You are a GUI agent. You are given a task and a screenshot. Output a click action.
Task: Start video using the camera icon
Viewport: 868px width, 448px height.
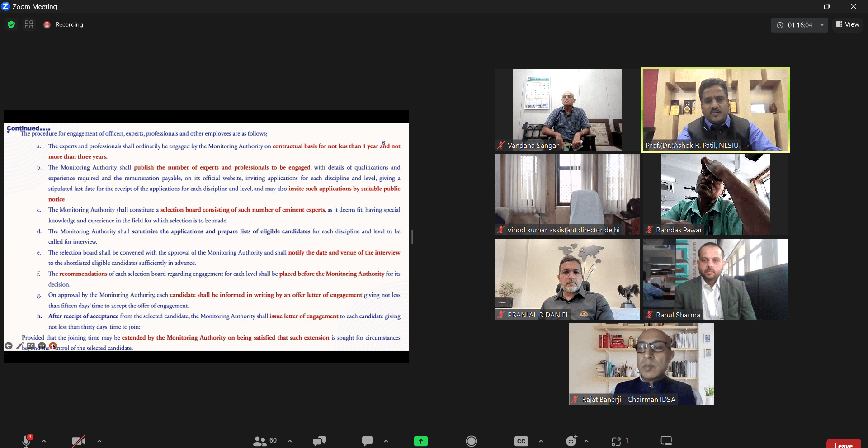click(79, 441)
